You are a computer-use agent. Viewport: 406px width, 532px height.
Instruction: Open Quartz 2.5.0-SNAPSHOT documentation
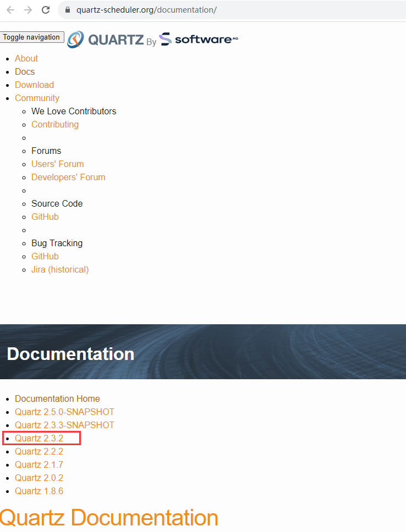[x=64, y=412]
